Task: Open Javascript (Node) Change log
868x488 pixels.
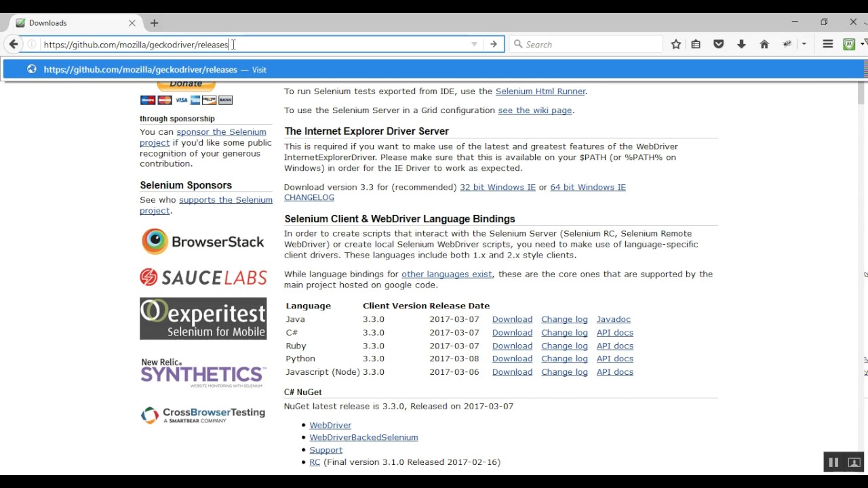Action: tap(564, 372)
